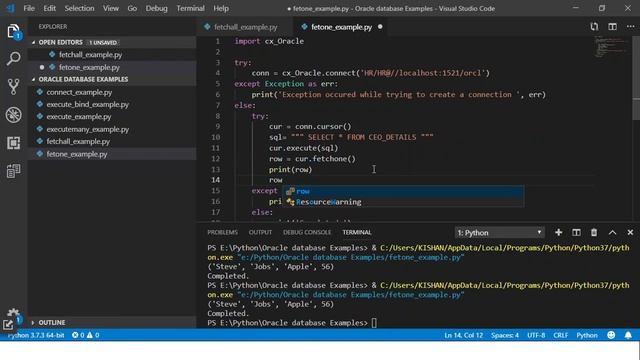The height and width of the screenshot is (360, 640).
Task: Switch to the Debug Console tab
Action: pos(307,232)
